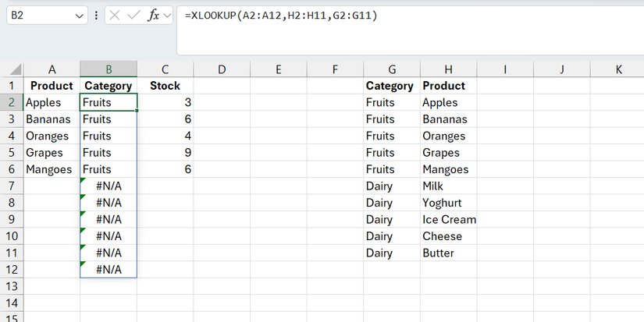Viewport: 644px width, 322px height.
Task: Expand the Name Box dropdown arrow
Action: (x=80, y=16)
